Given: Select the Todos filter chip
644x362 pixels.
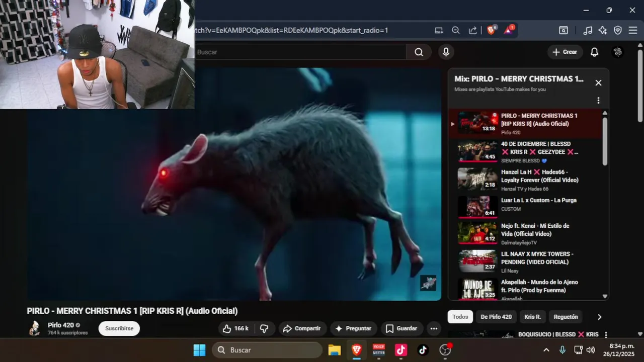Looking at the screenshot, I should click(460, 317).
